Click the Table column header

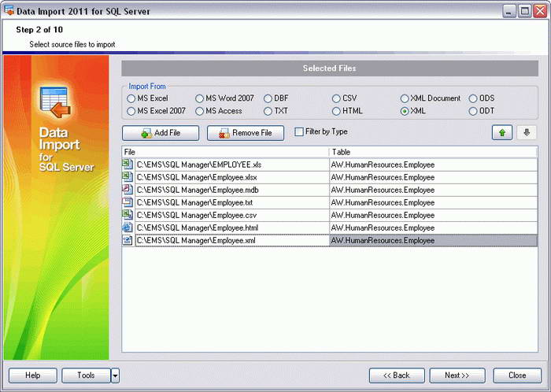point(433,152)
